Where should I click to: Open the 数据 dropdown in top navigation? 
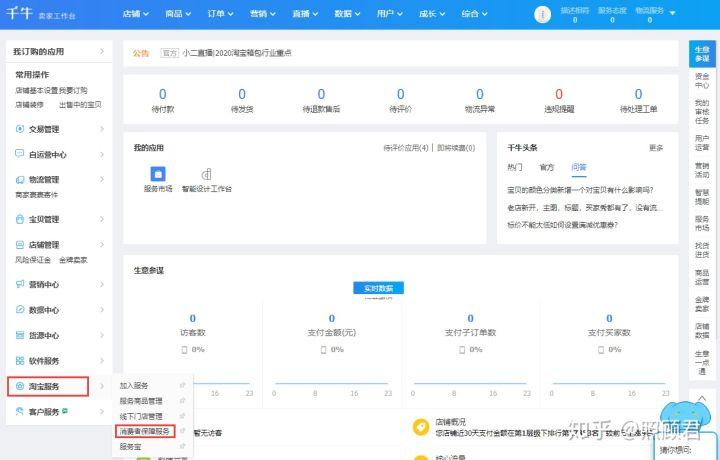point(347,14)
